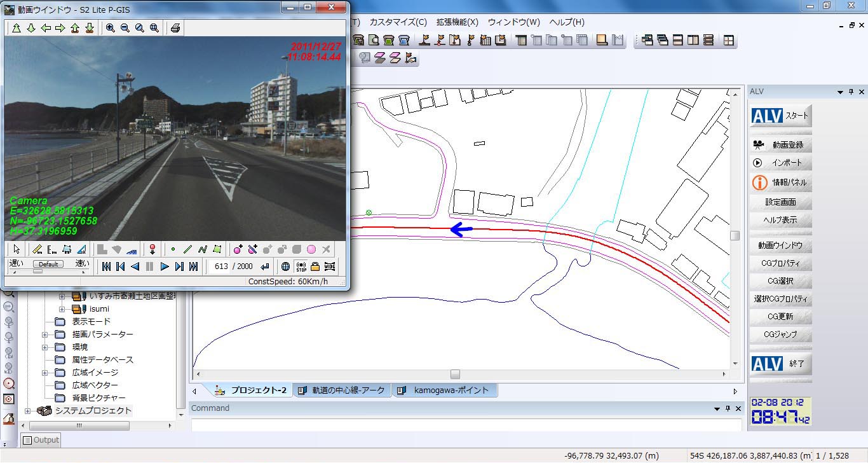Expand the 描画パラメーター folder

coord(45,335)
